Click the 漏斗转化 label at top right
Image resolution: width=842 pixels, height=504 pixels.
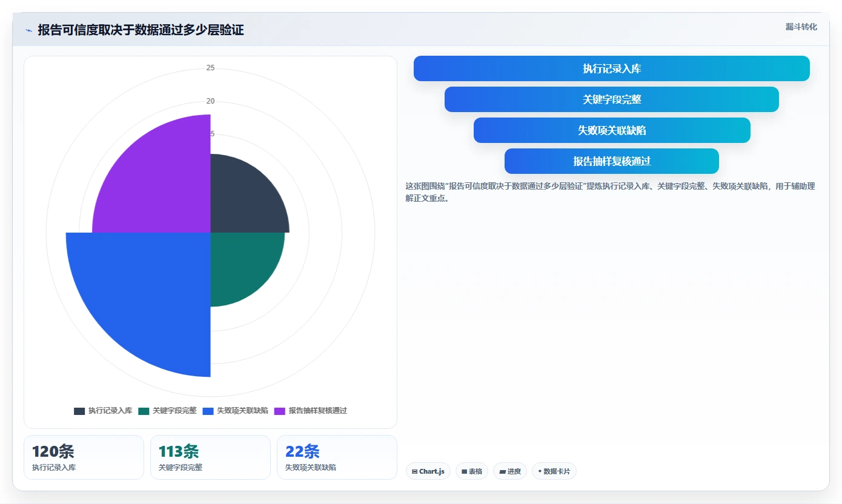801,27
